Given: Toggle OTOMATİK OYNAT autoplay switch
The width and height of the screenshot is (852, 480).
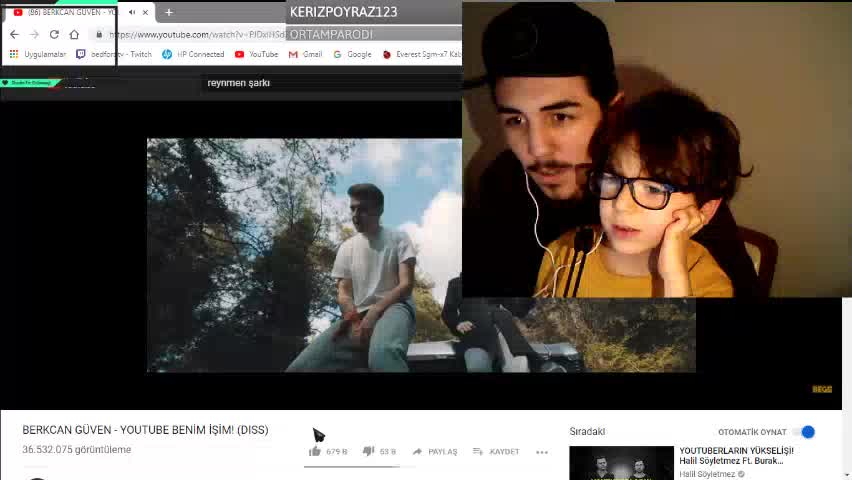Looking at the screenshot, I should (804, 432).
